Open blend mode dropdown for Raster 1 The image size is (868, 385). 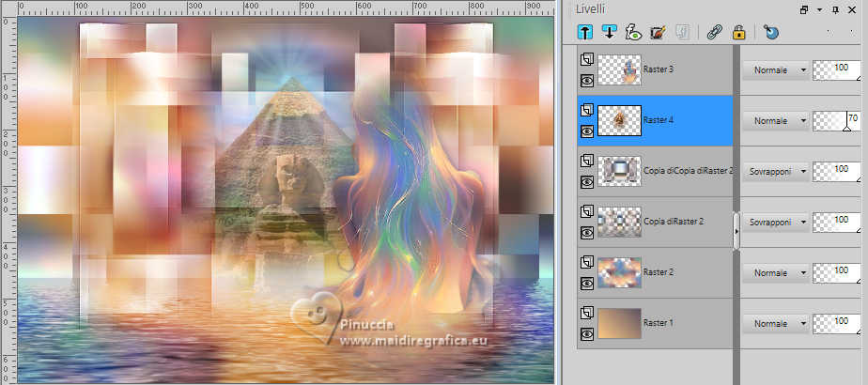pos(776,324)
